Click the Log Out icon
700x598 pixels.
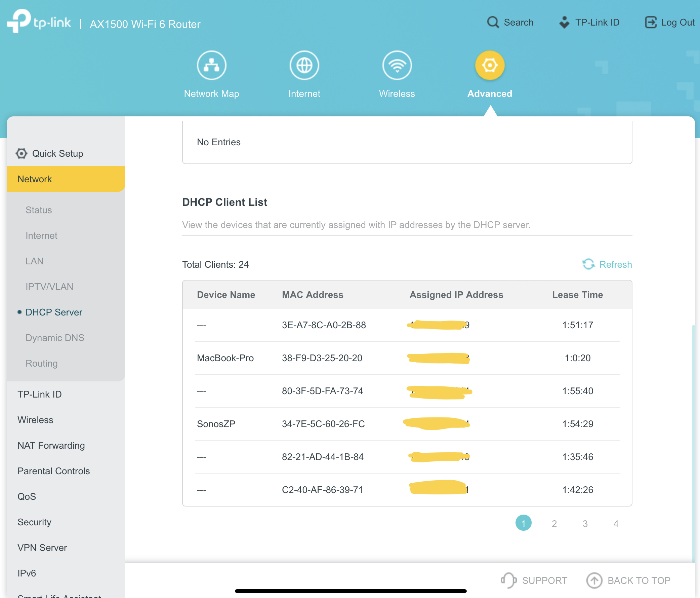[651, 22]
